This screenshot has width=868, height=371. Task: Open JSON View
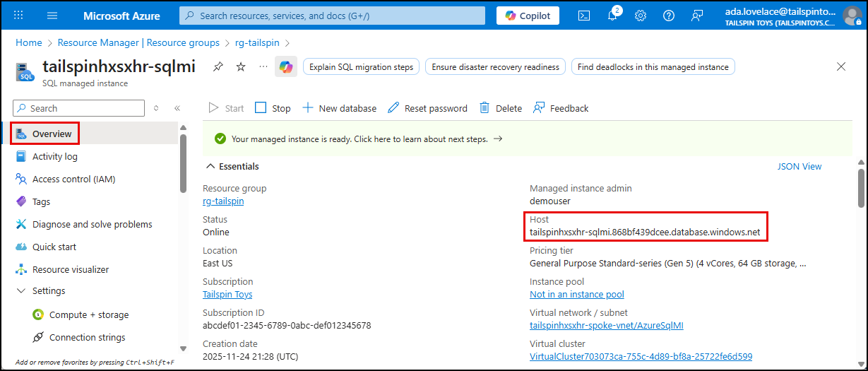799,166
